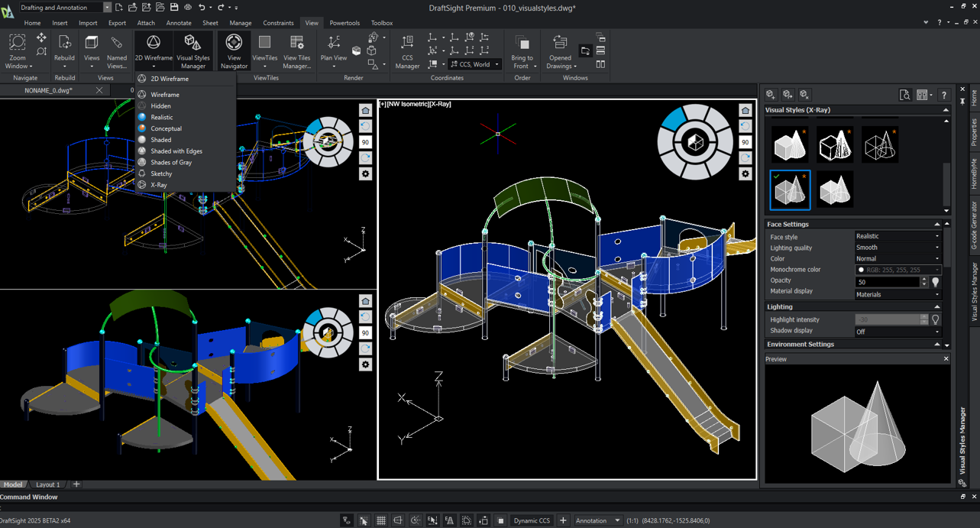Open the settings gear in the X-Ray viewport

(x=746, y=173)
